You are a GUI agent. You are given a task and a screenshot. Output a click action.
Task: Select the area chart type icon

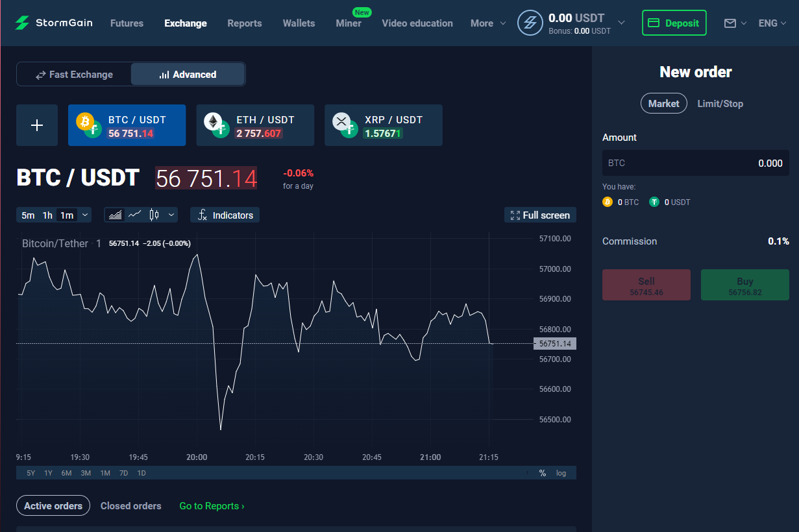click(115, 215)
